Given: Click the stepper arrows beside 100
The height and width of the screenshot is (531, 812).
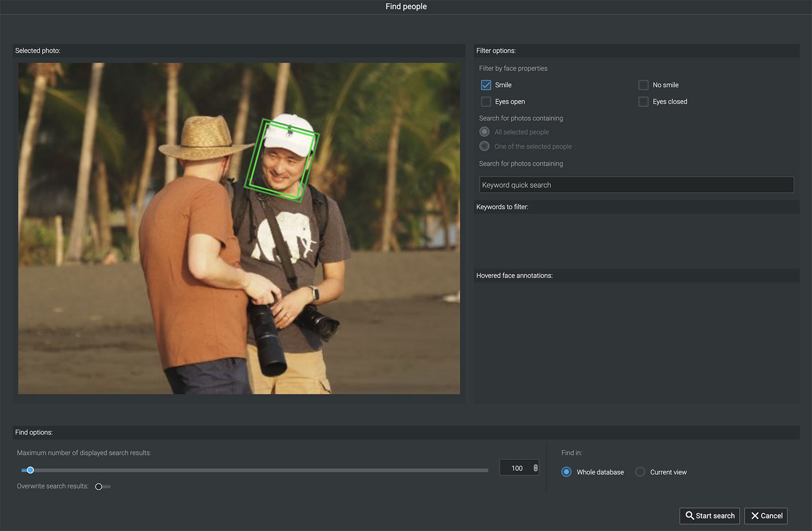Looking at the screenshot, I should [x=535, y=468].
